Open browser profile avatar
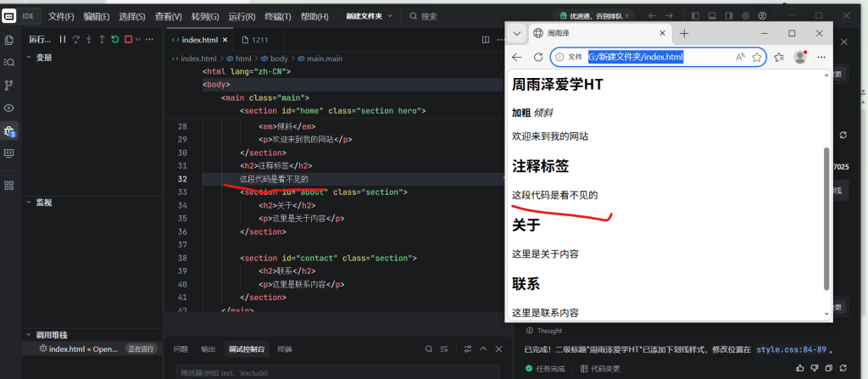868x379 pixels. coord(800,57)
